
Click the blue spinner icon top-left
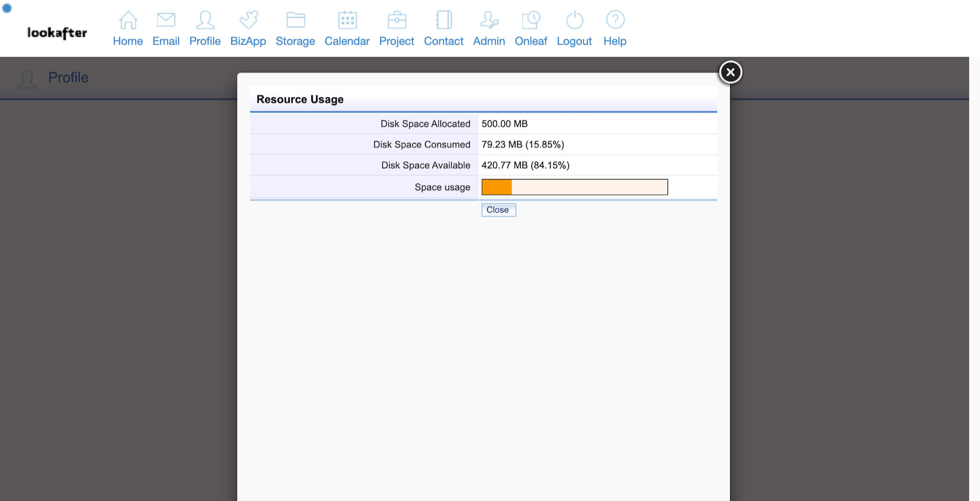tap(7, 8)
